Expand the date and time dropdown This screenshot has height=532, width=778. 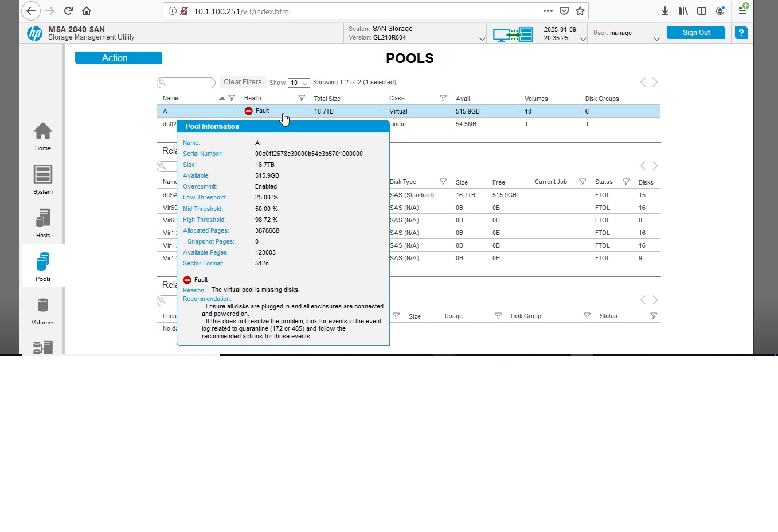click(x=583, y=39)
